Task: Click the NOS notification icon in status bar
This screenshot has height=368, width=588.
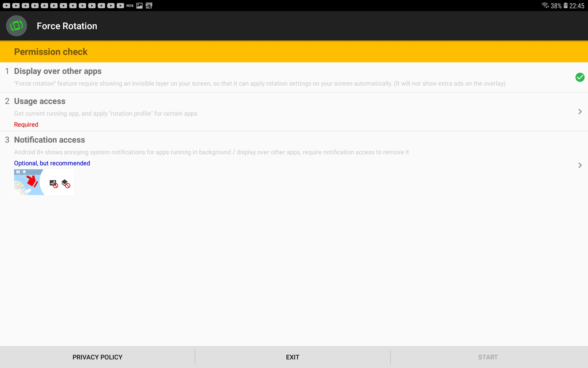Action: [x=129, y=6]
